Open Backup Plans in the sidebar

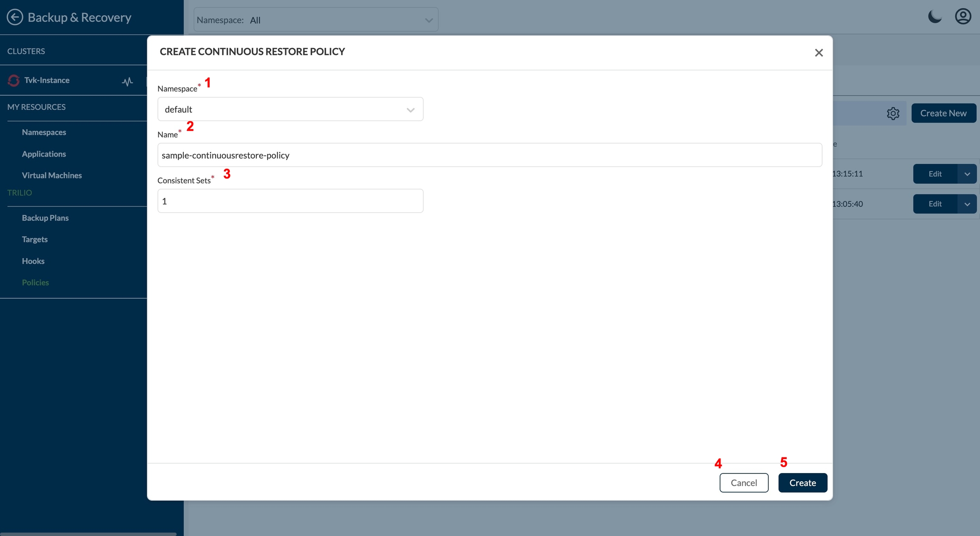click(45, 218)
